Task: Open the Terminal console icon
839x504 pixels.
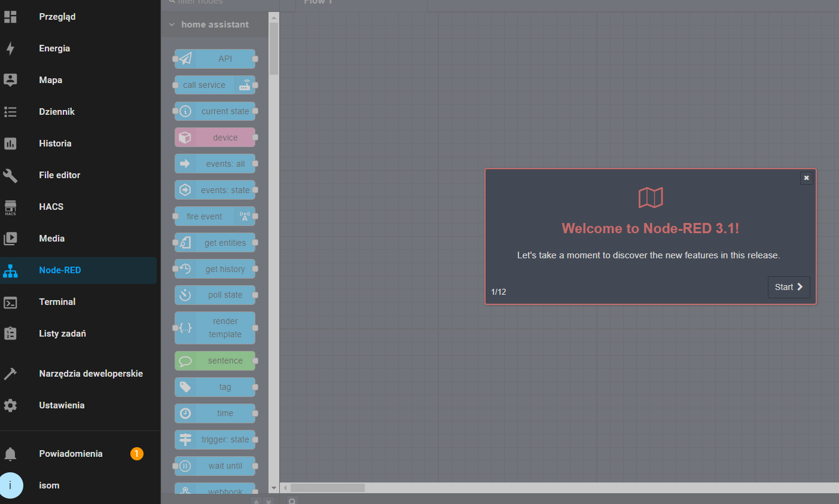Action: coord(10,302)
